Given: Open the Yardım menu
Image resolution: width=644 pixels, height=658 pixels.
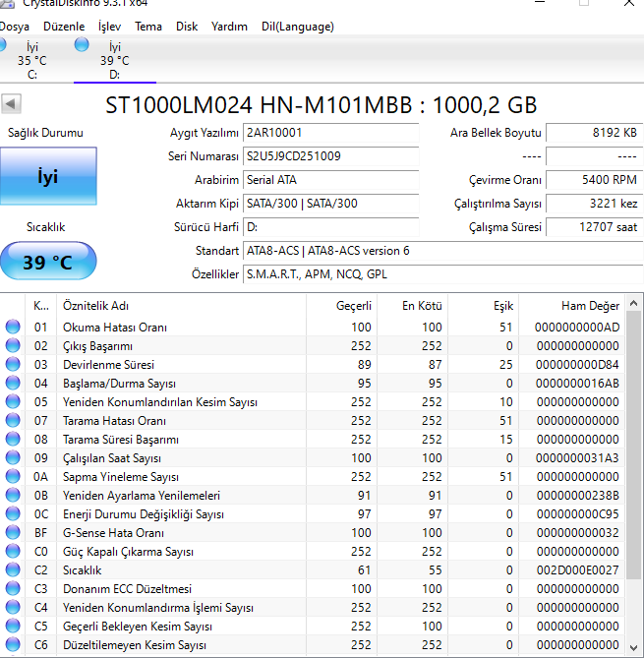Looking at the screenshot, I should [229, 27].
